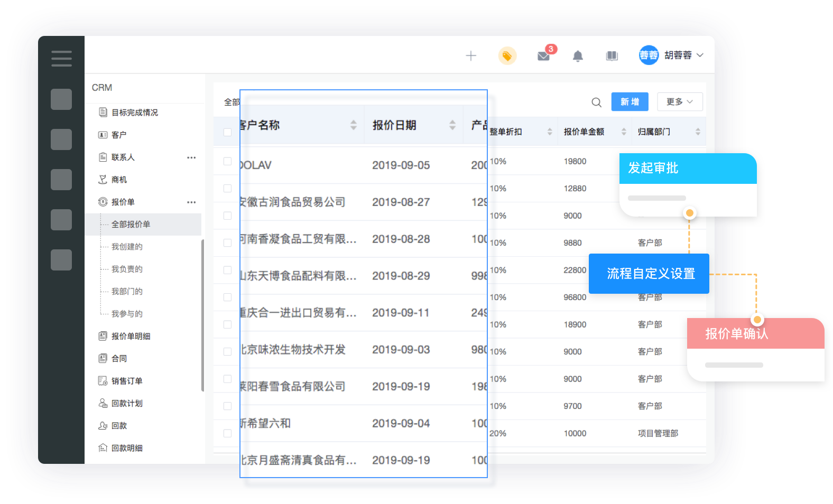Open the yellow tag icon

pos(507,55)
